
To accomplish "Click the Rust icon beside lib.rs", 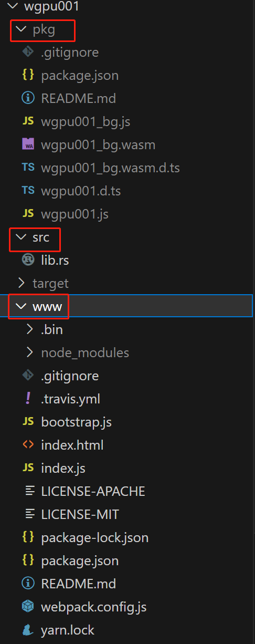I will (x=28, y=260).
